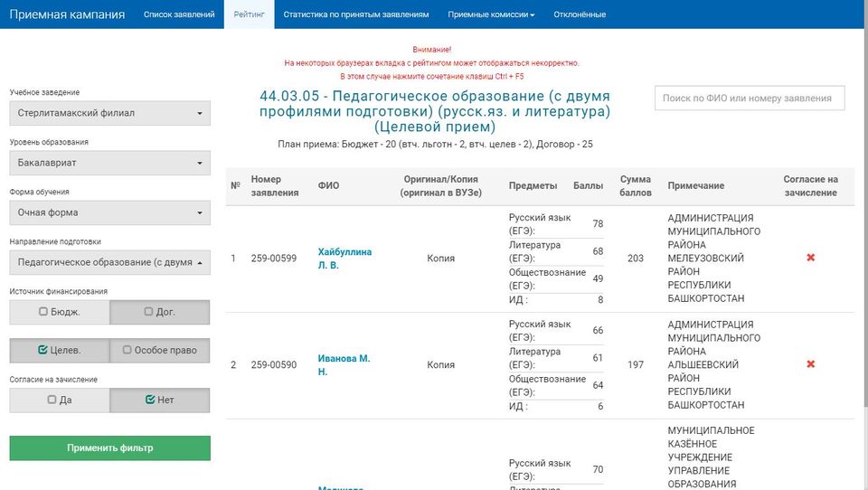
Task: Open Форма обучения dropdown
Action: 109,212
